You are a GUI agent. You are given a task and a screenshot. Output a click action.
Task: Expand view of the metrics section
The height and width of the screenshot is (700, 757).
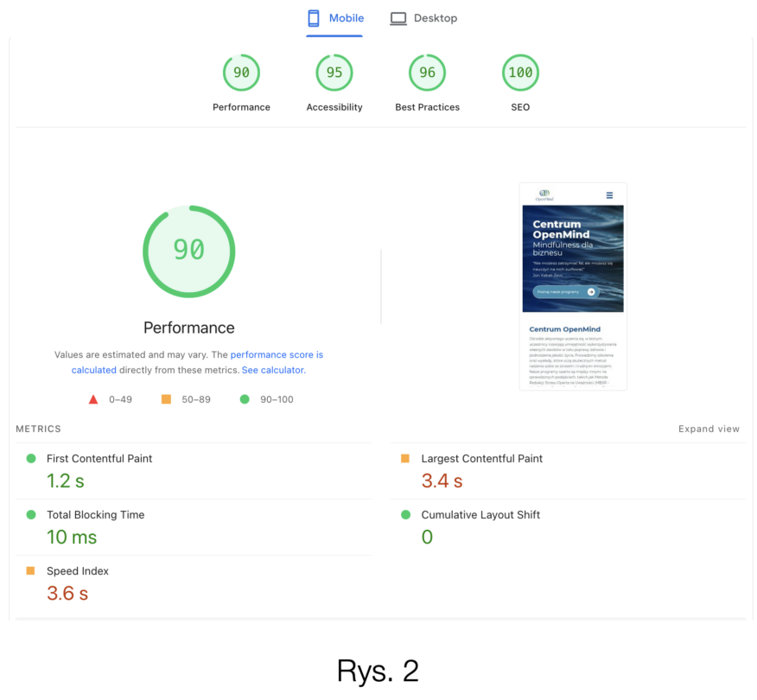click(x=709, y=429)
